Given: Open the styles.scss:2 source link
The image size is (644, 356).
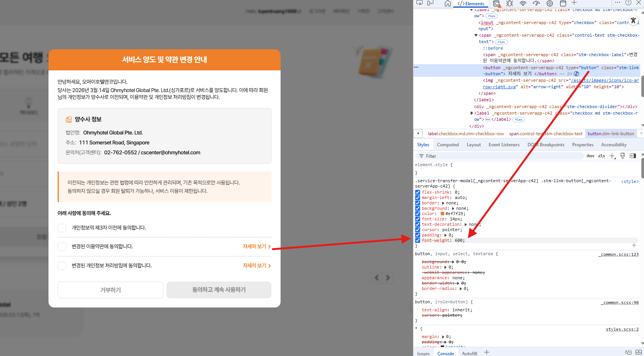Looking at the screenshot, I should coord(622,329).
